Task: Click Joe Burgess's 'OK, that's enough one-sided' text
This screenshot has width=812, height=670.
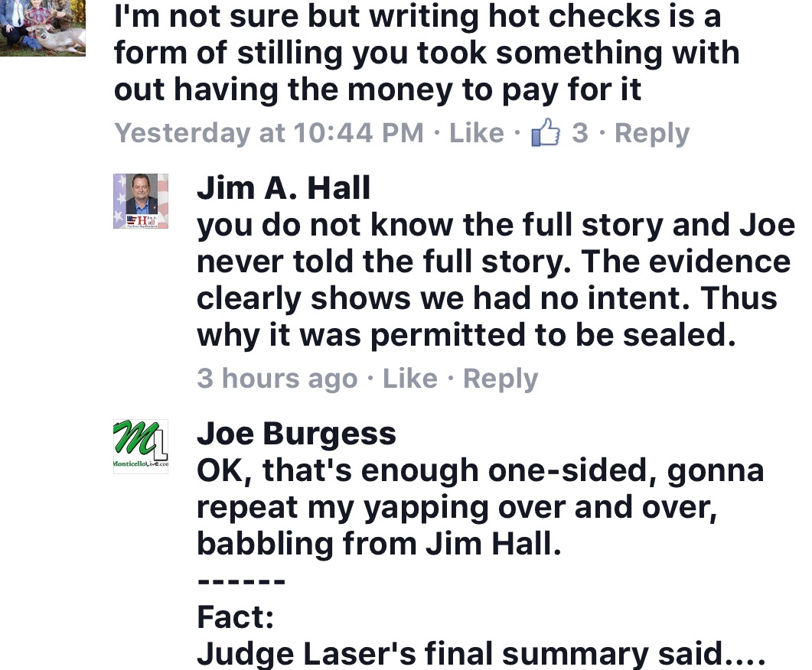Action: 480,470
